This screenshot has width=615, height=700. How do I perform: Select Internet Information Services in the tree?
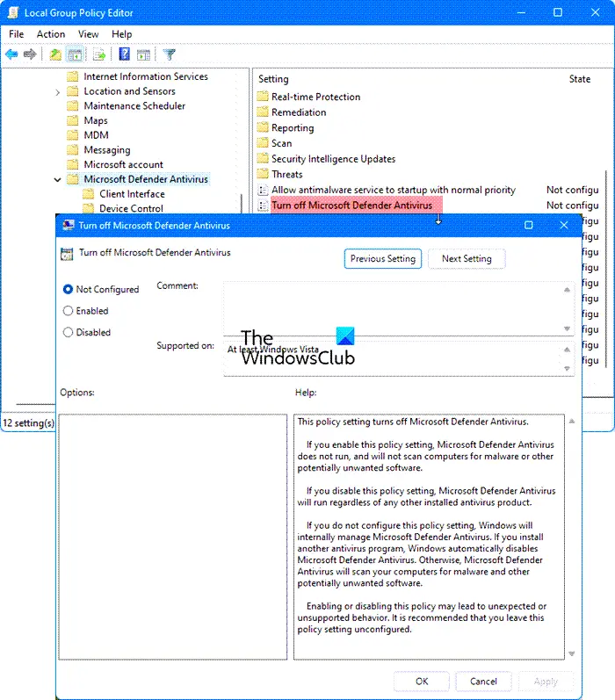click(146, 76)
